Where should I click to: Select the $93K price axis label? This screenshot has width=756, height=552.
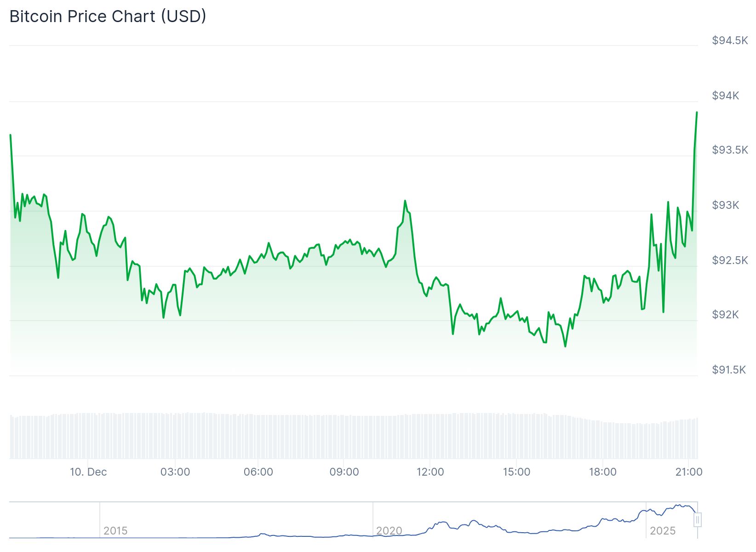[725, 205]
